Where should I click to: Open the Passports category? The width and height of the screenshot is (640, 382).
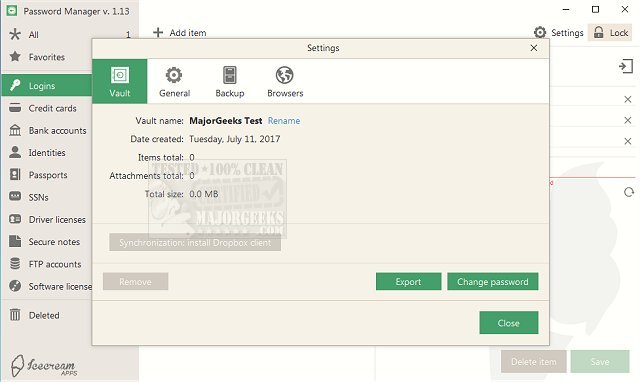tap(47, 175)
